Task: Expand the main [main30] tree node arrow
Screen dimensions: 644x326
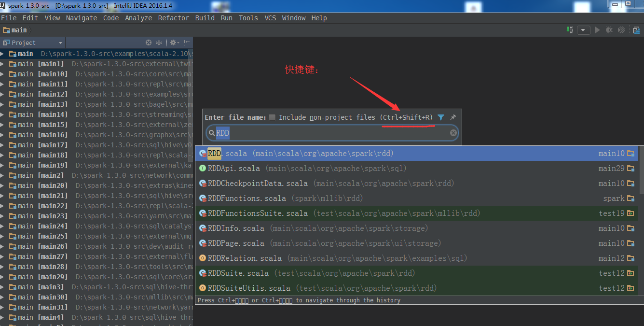Action: click(x=3, y=297)
